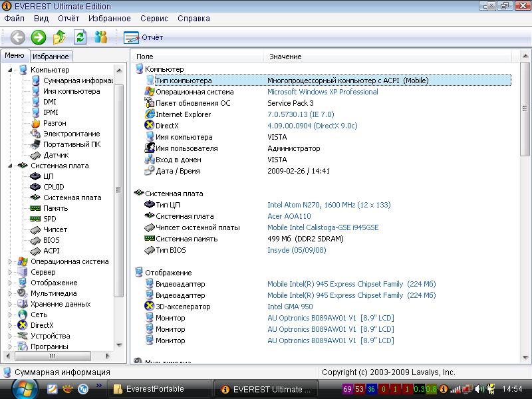Open the Избранное menu
The width and height of the screenshot is (532, 399).
click(x=110, y=19)
